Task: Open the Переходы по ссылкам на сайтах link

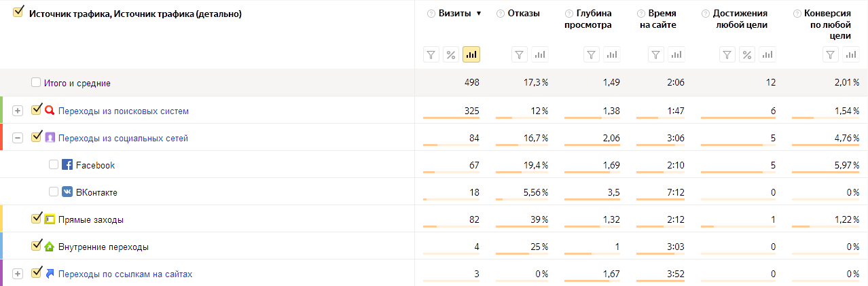Action: click(x=126, y=274)
